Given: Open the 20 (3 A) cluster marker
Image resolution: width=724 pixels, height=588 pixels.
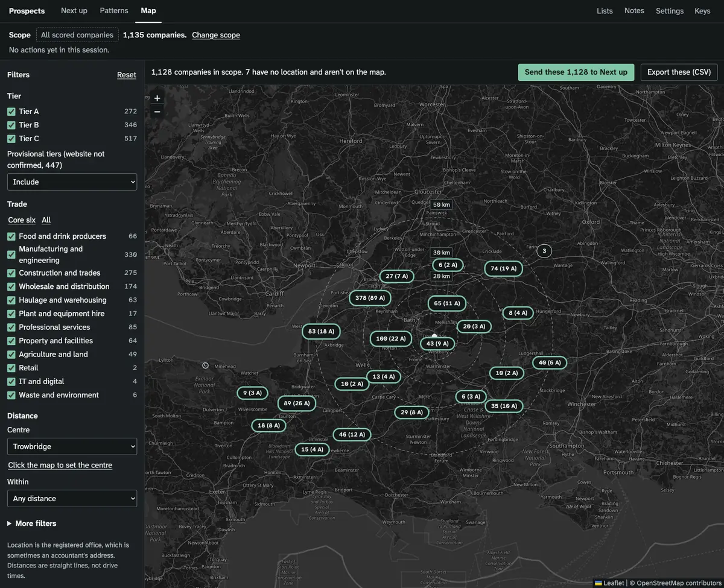Looking at the screenshot, I should pyautogui.click(x=474, y=326).
